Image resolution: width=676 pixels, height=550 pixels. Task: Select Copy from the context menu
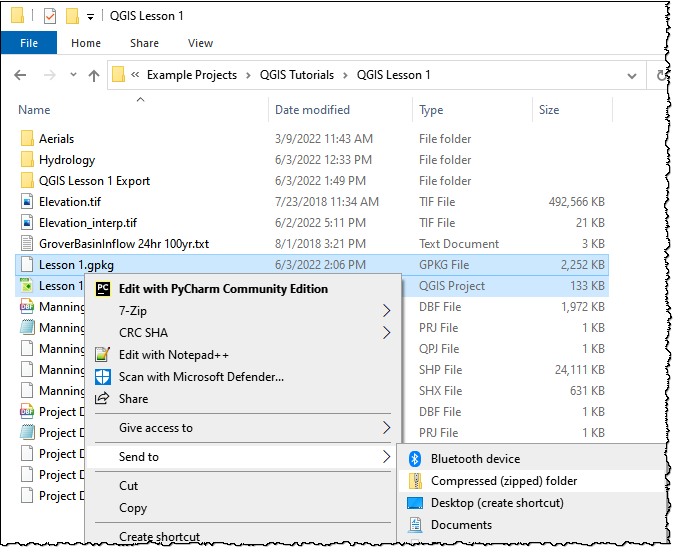(x=133, y=508)
